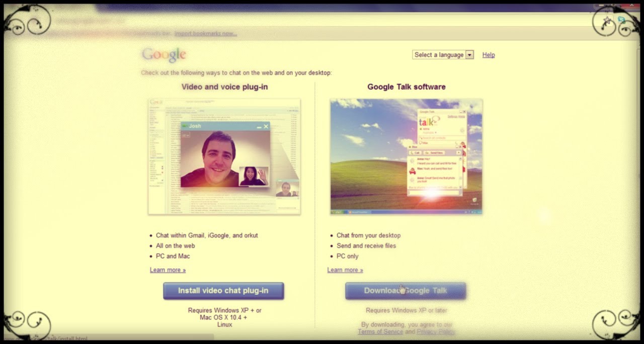Click Download Google Talk button

pos(406,291)
